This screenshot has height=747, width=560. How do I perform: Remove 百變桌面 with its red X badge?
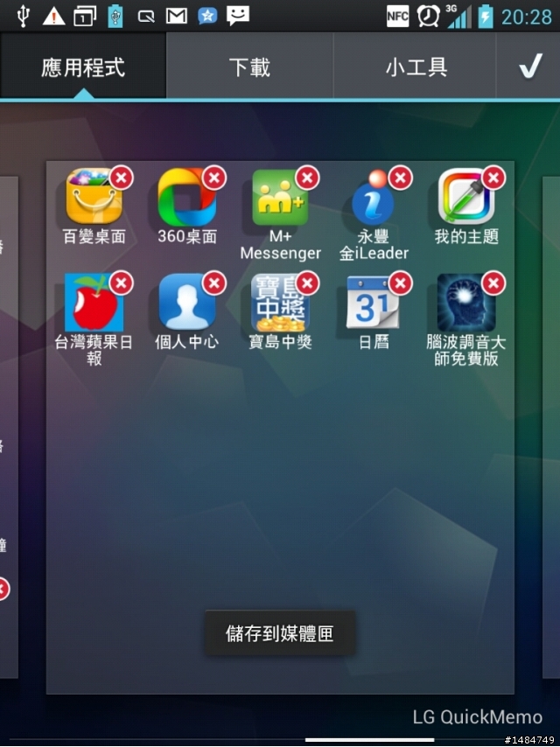[122, 178]
